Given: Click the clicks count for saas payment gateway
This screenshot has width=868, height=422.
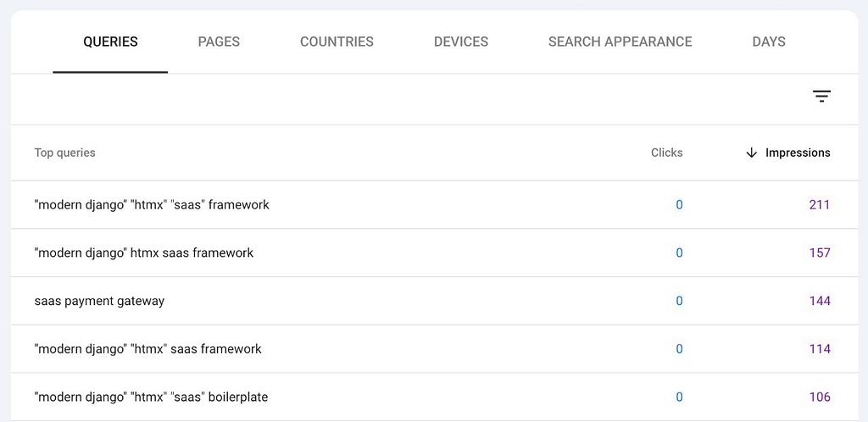Looking at the screenshot, I should tap(679, 301).
